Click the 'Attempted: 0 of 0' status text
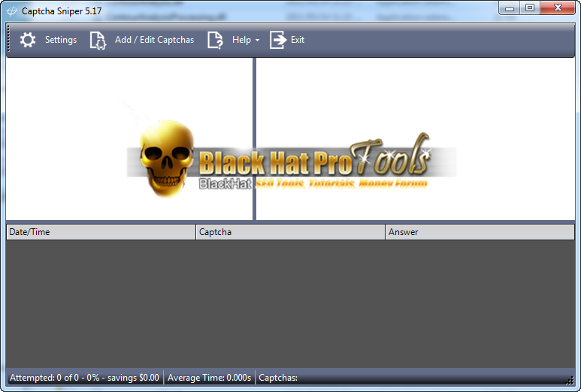Viewport: 581px width, 392px height. 84,378
